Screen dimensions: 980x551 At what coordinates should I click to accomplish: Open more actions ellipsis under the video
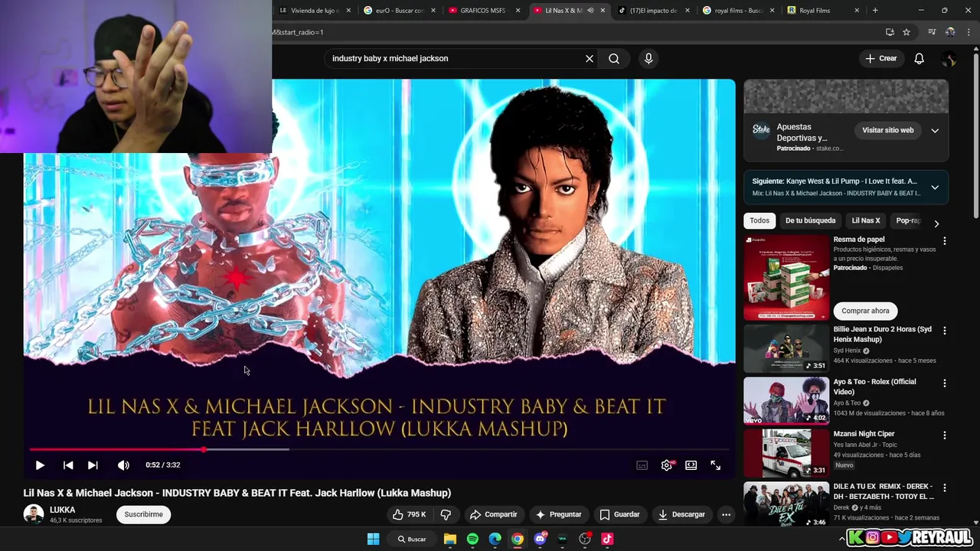[726, 514]
